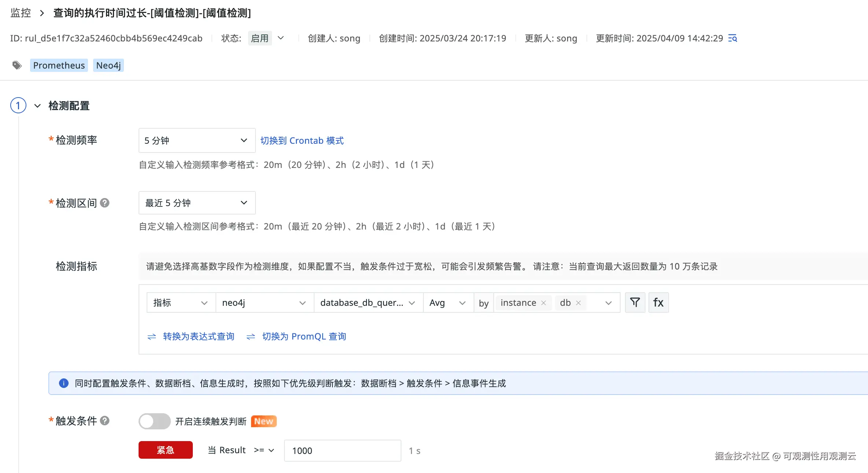
Task: Open the fx function icon
Action: [658, 302]
